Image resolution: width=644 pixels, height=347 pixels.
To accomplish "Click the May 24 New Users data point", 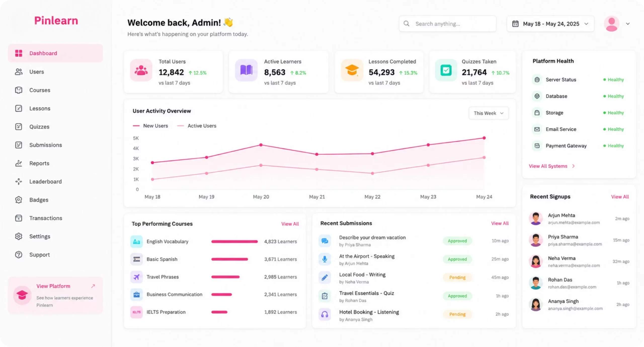I will [x=484, y=138].
